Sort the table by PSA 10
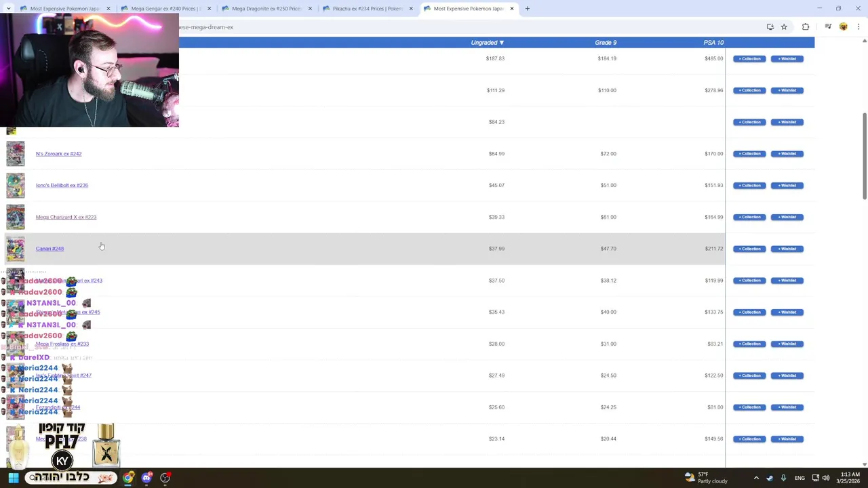The width and height of the screenshot is (868, 488). pos(713,43)
